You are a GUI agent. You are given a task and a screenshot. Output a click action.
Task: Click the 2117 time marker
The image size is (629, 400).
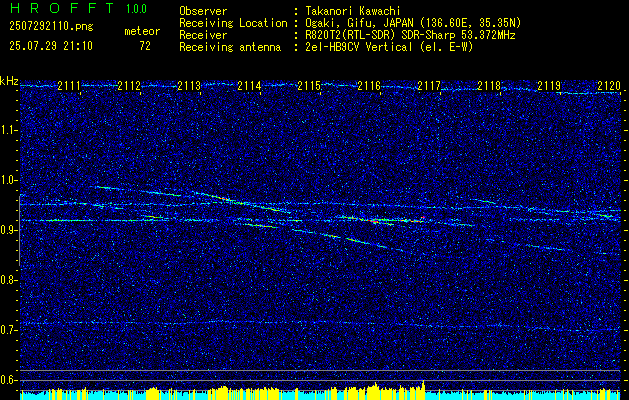pos(429,86)
